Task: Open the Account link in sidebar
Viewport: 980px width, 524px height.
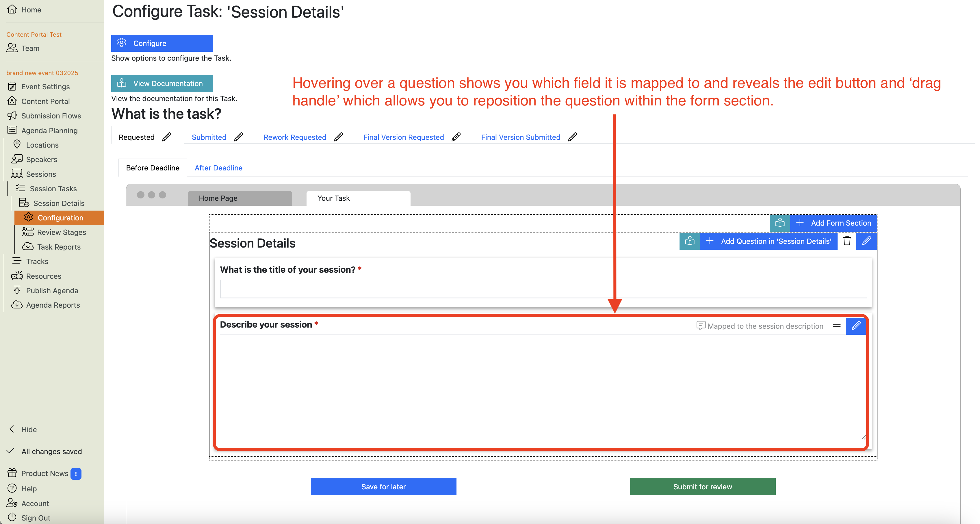Action: [x=35, y=503]
